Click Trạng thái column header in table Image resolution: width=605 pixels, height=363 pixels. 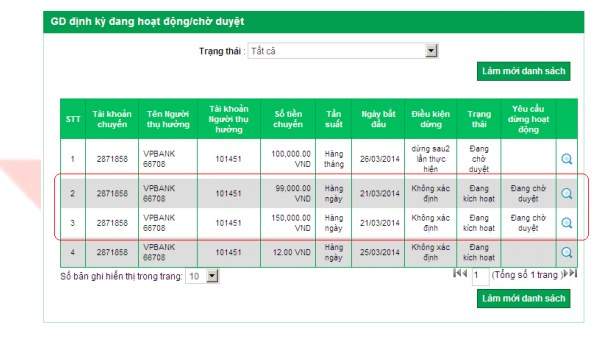click(x=478, y=119)
